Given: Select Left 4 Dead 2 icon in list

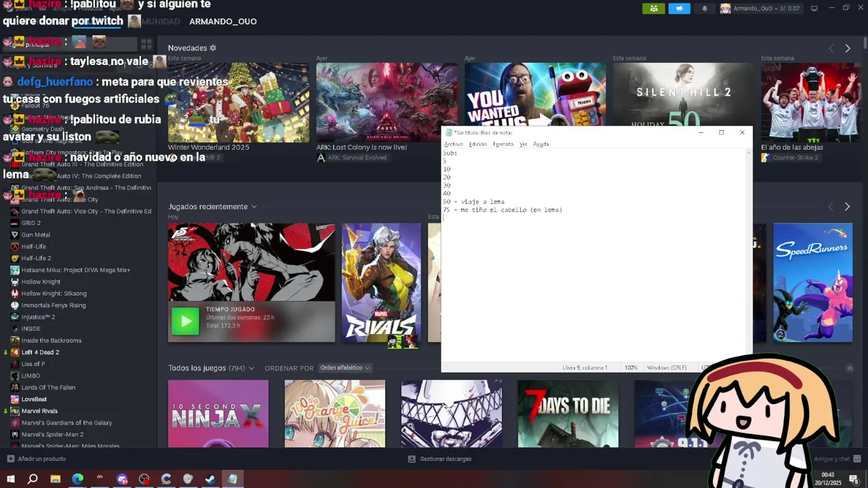Looking at the screenshot, I should pyautogui.click(x=14, y=352).
